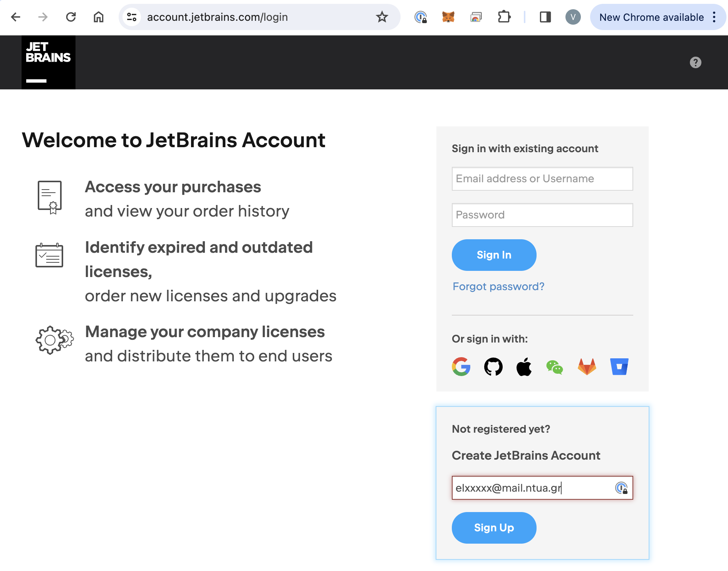Click the Sign In button
This screenshot has width=728, height=571.
point(494,255)
